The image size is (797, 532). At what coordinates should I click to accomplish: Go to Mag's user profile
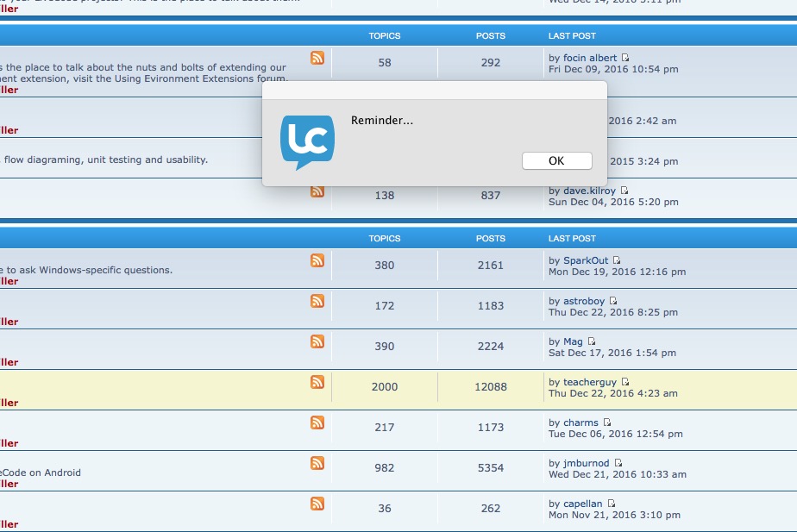(573, 342)
